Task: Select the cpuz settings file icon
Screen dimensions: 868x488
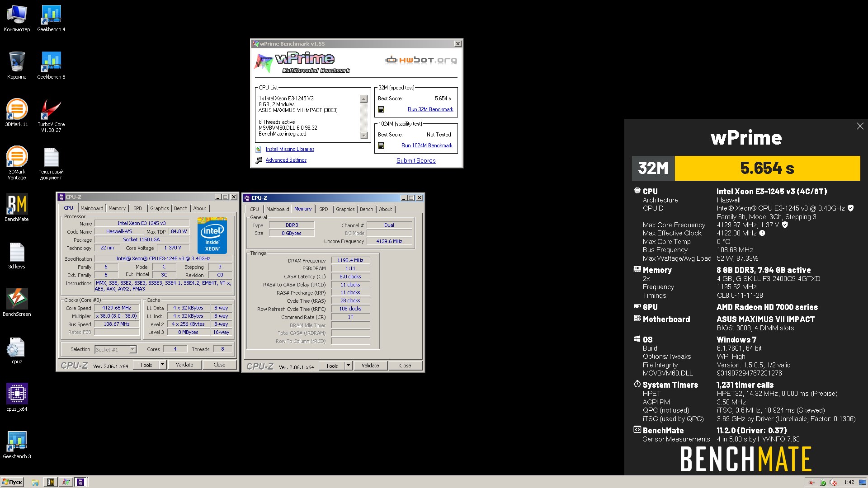Action: click(x=17, y=351)
